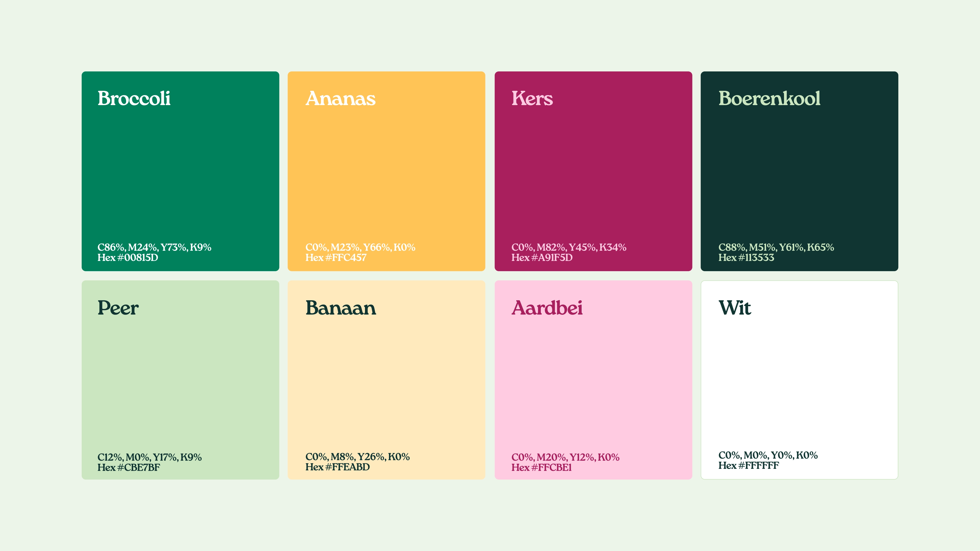Click the text 'Hex #FFEABD'
This screenshot has width=980, height=551.
point(337,467)
